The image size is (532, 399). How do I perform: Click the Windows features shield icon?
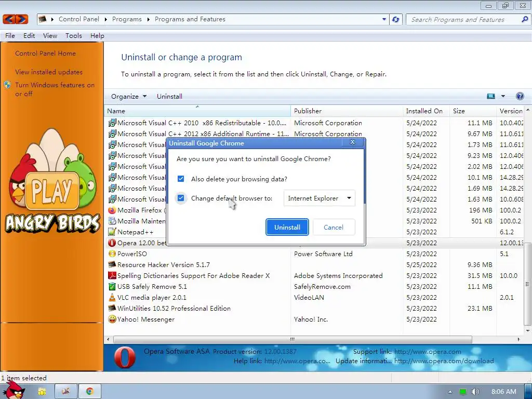pos(7,85)
